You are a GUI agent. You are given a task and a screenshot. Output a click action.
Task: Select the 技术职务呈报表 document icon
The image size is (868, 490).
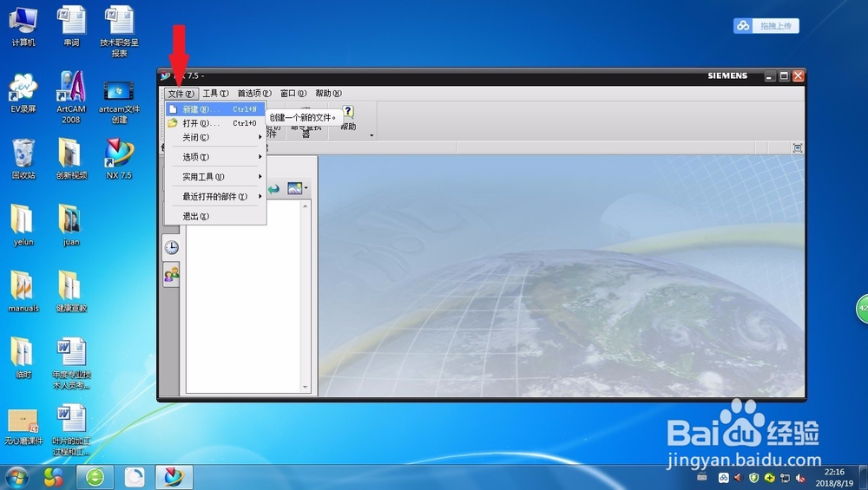coord(119,32)
